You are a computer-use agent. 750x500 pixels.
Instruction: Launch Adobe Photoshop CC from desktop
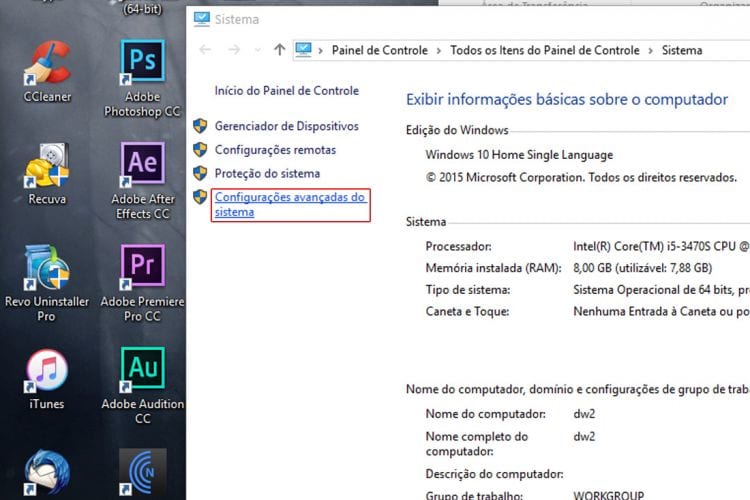click(x=143, y=79)
